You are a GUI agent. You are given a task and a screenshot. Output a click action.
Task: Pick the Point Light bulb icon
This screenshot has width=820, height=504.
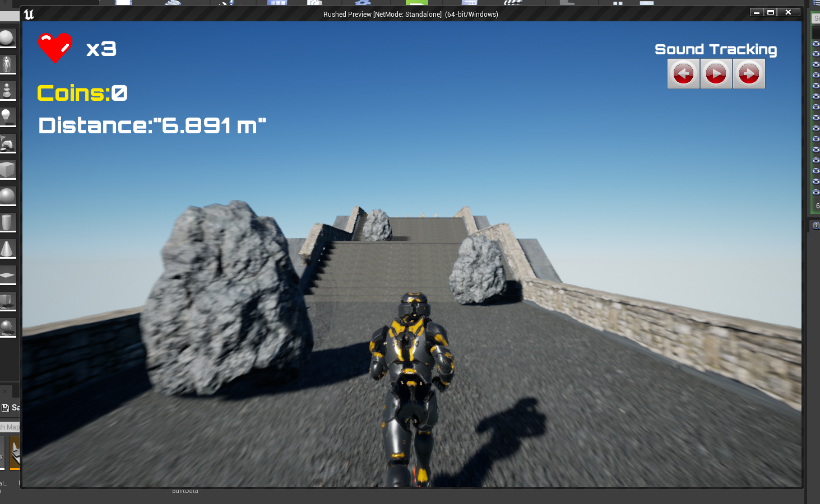(7, 117)
